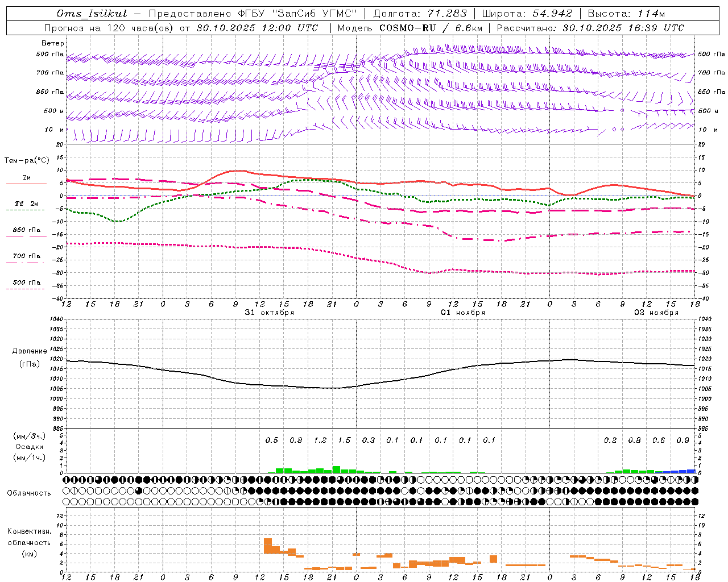Click the 0.6 precipitation value
The image size is (728, 582).
tap(659, 440)
